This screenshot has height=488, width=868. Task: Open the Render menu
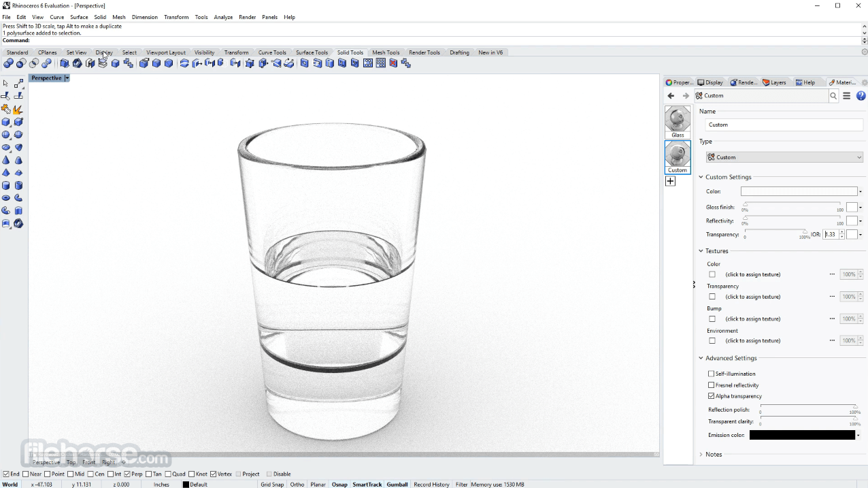coord(248,17)
